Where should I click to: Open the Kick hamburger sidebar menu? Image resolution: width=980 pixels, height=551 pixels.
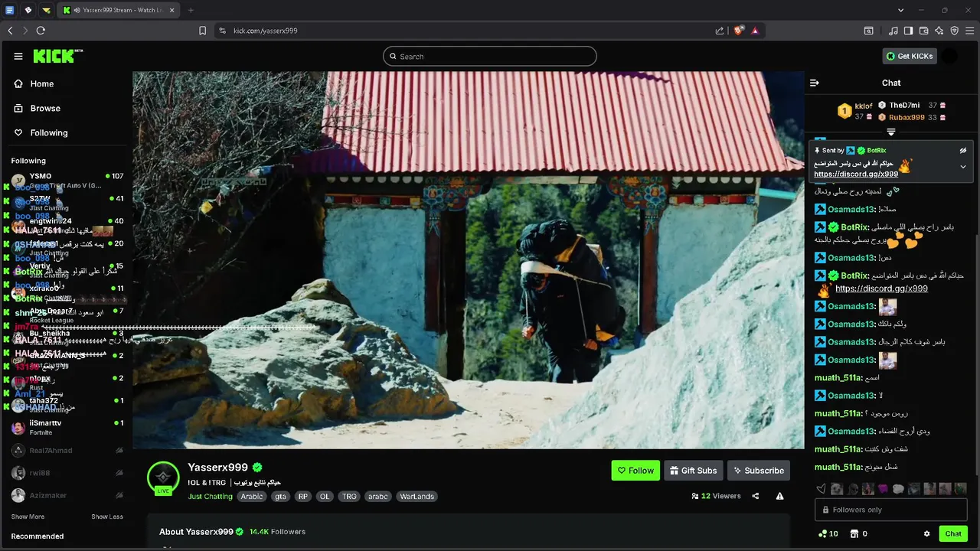[x=18, y=56]
